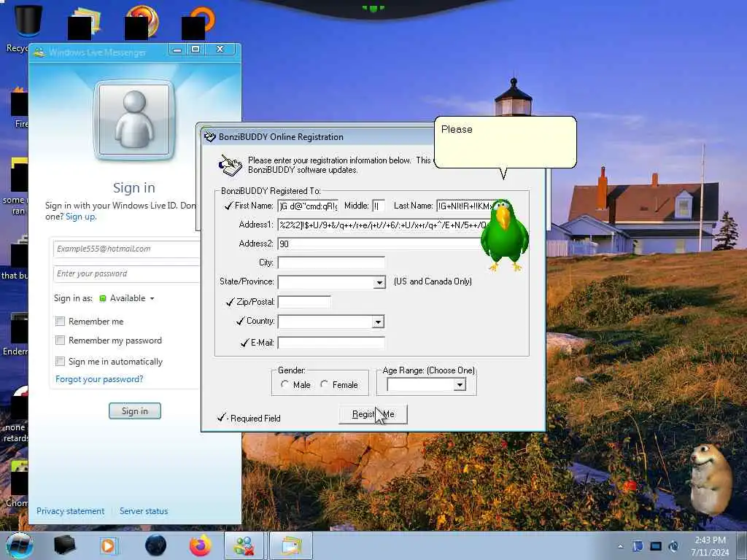Image resolution: width=747 pixels, height=560 pixels.
Task: Minimize the Windows Live Messenger window
Action: pos(177,49)
